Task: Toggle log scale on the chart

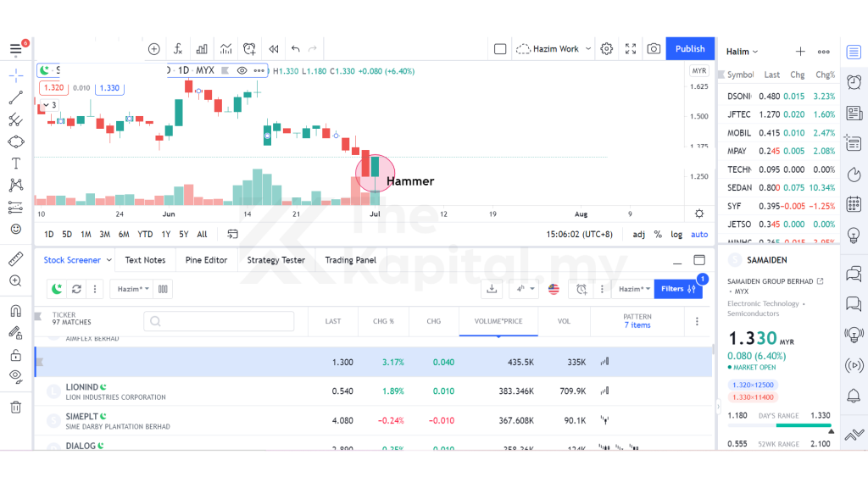Action: (x=676, y=235)
